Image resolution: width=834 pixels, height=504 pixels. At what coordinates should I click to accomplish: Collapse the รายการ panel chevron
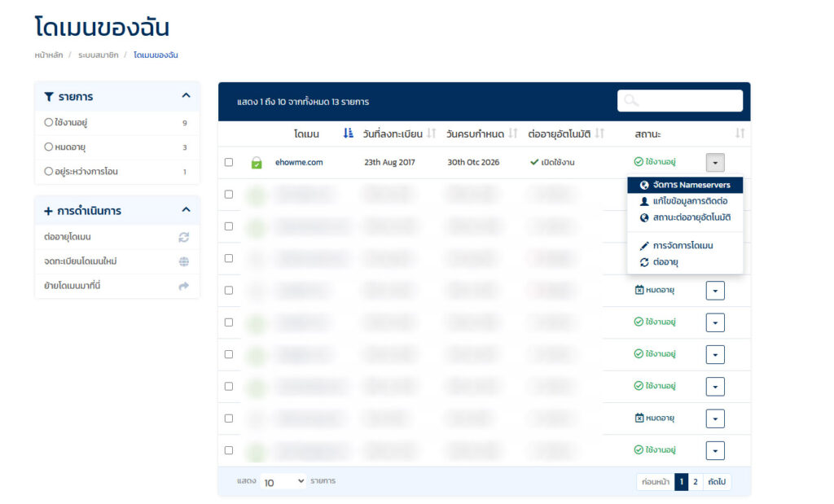(x=186, y=96)
